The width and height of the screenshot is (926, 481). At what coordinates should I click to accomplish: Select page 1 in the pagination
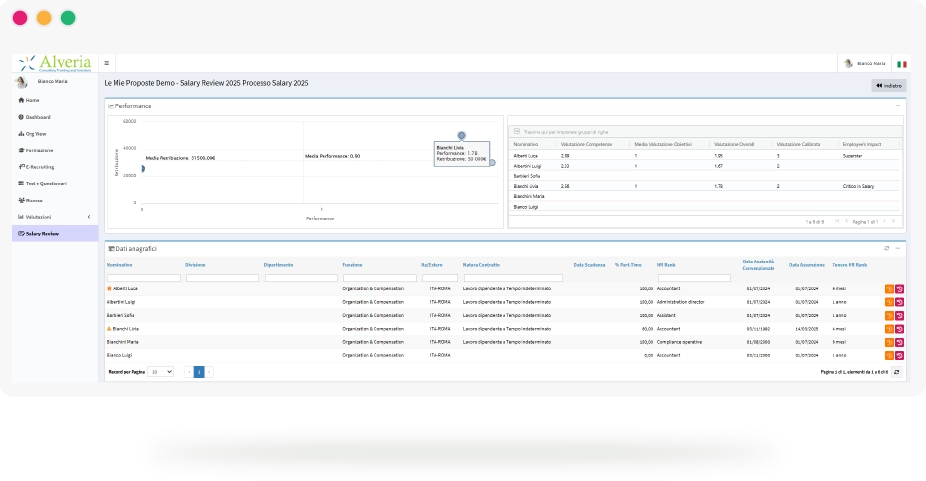199,372
